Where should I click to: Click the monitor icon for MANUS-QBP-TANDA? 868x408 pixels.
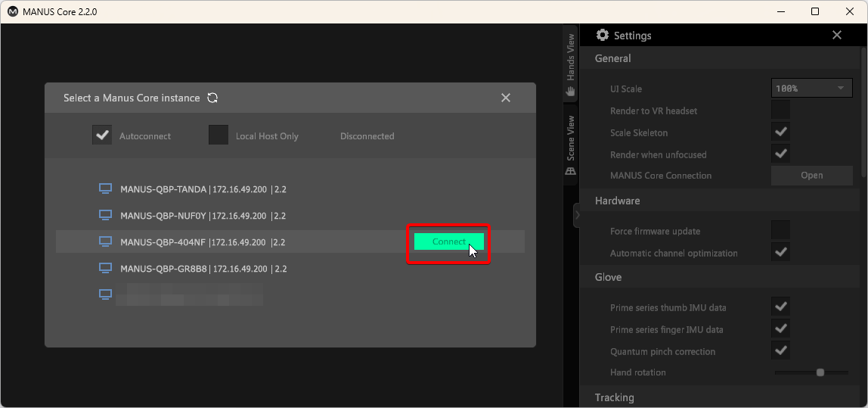point(106,189)
